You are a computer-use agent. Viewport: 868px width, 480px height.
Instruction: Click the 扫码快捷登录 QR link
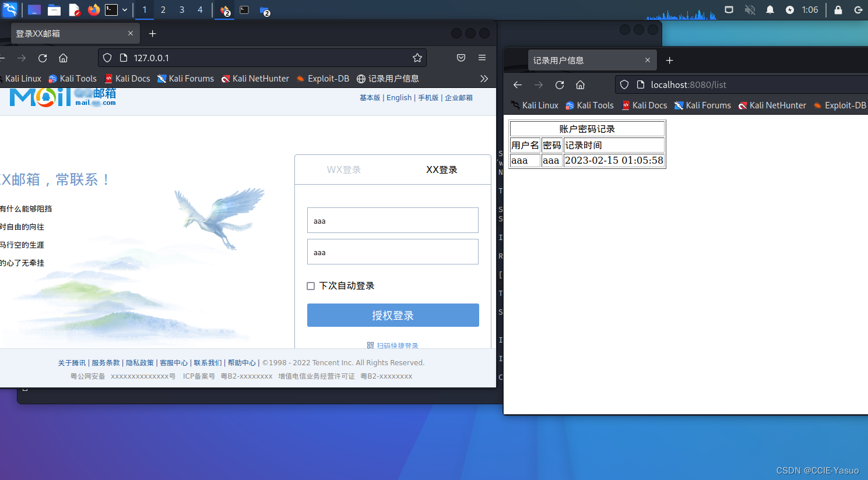pos(393,345)
